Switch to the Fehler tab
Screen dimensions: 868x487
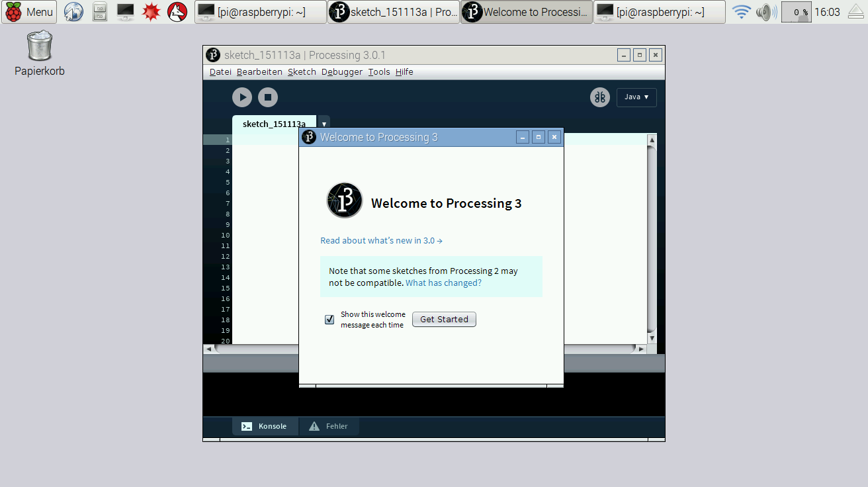(x=329, y=426)
